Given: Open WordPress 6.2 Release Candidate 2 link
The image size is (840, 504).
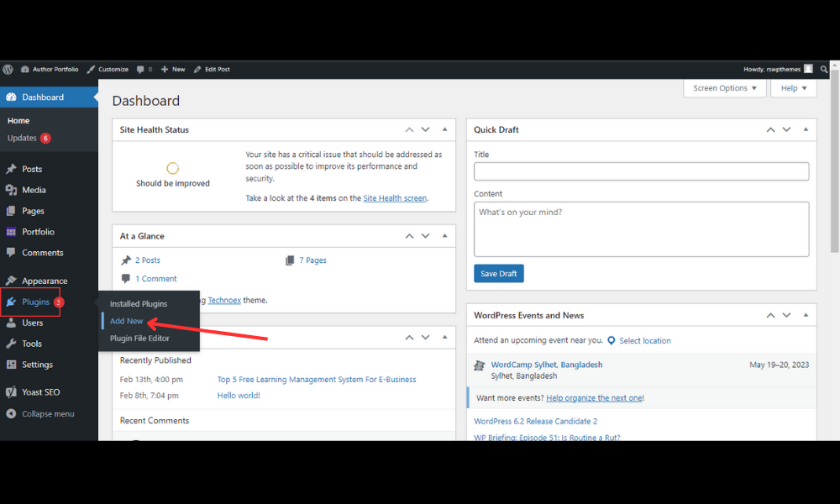Looking at the screenshot, I should [x=535, y=422].
